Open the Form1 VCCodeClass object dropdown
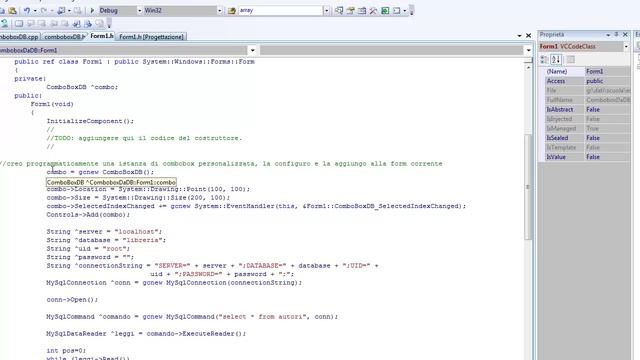Image resolution: width=640 pixels, height=360 pixels. click(626, 47)
